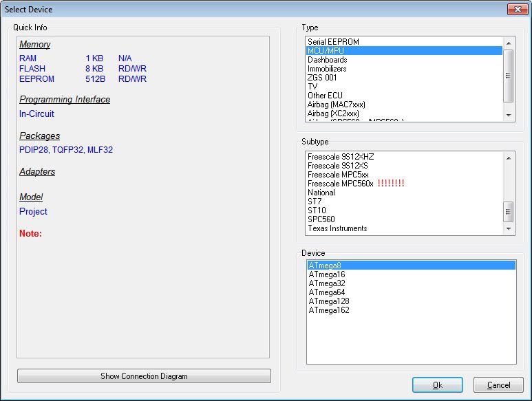
Task: Pick Airbag (MAC7xxx) device type
Action: [x=336, y=105]
